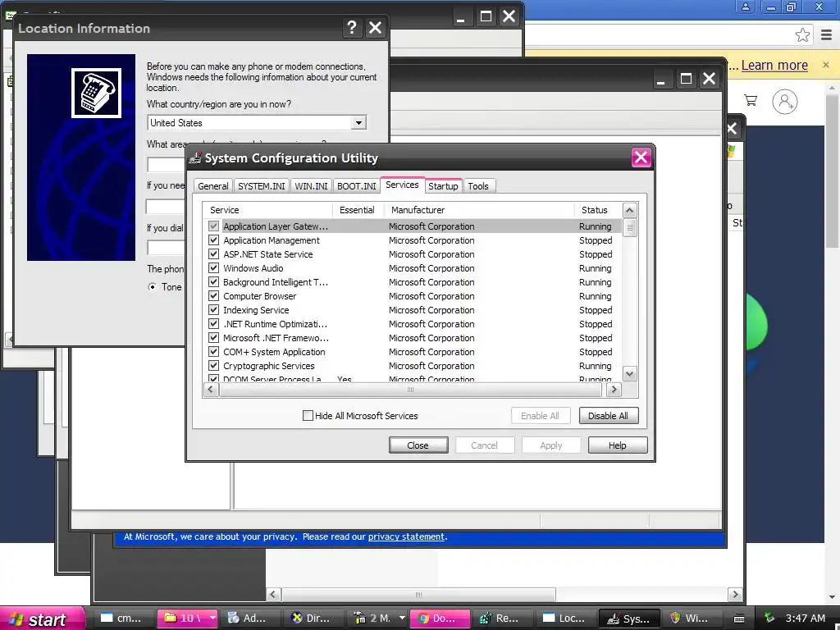This screenshot has width=840, height=630.
Task: Toggle the Cryptographic Services checkbox
Action: (213, 365)
